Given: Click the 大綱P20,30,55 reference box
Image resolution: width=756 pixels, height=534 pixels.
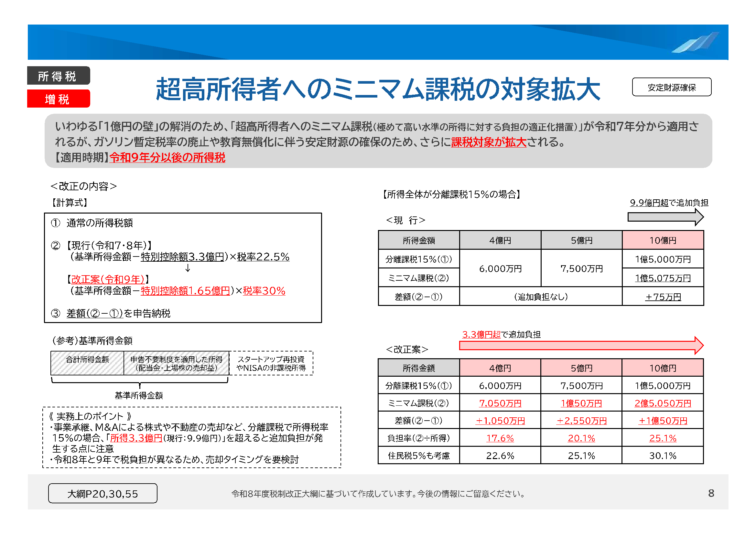Looking at the screenshot, I should click(103, 493).
